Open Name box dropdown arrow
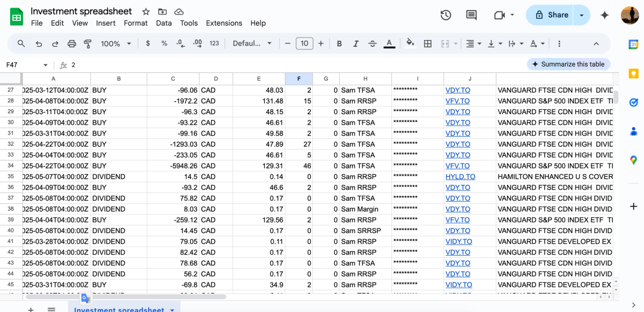This screenshot has width=644, height=312. coord(46,65)
